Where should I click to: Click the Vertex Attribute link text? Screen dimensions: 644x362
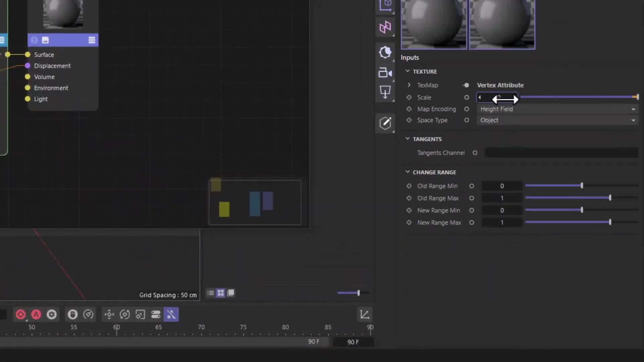point(500,85)
